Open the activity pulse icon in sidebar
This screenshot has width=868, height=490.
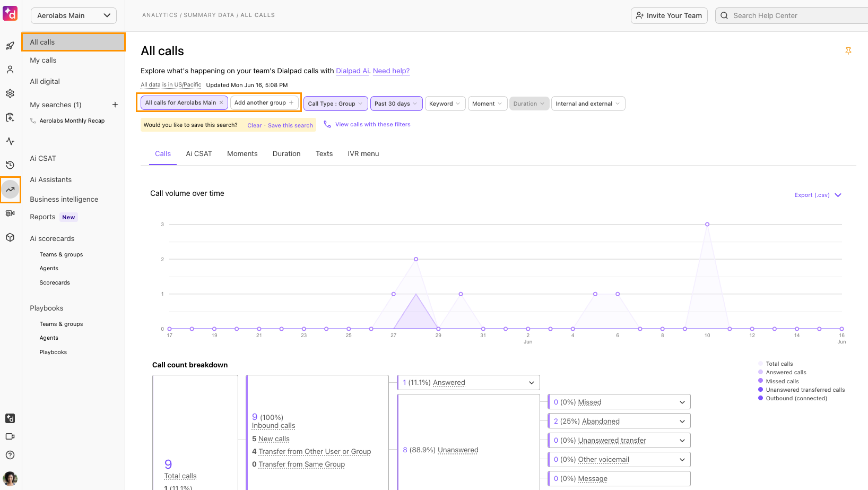click(10, 141)
